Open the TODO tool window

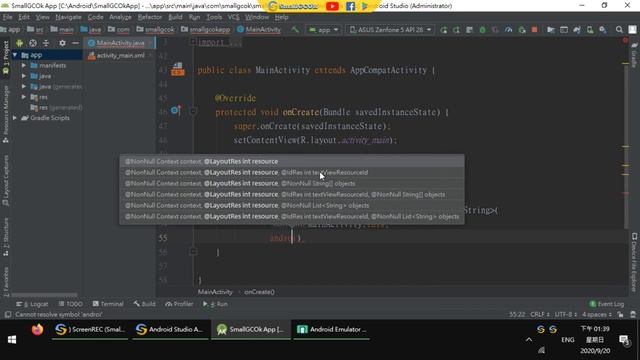pos(71,304)
